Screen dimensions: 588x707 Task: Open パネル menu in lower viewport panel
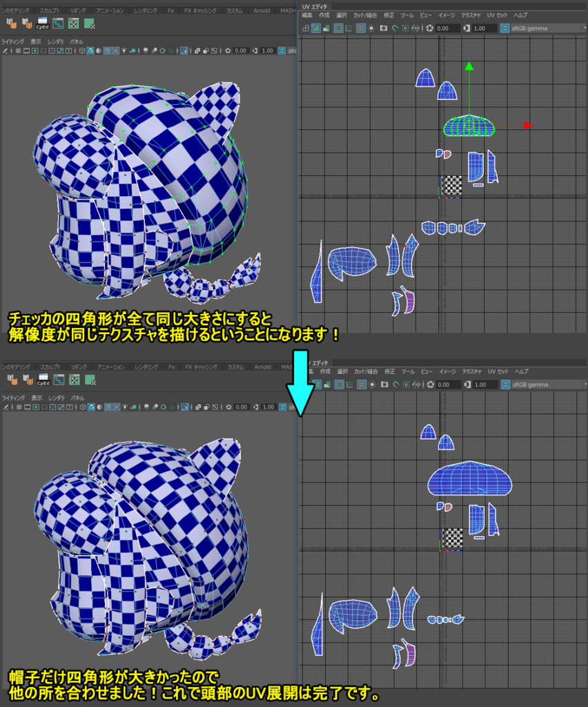[77, 398]
